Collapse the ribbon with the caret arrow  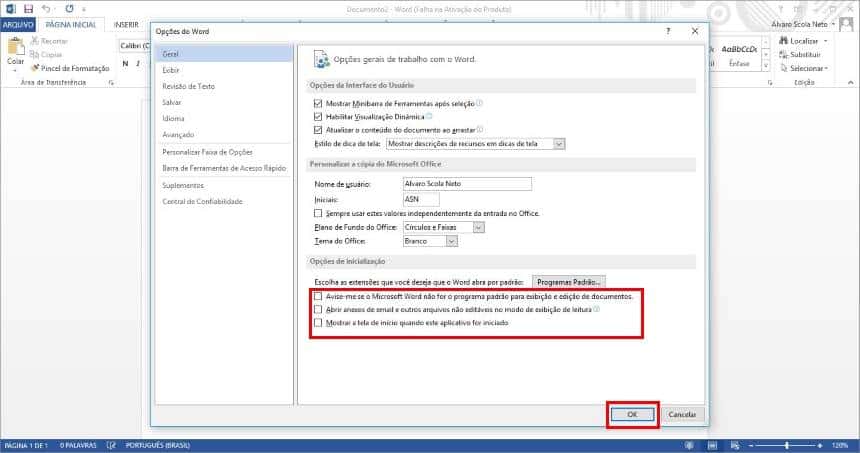(x=850, y=83)
